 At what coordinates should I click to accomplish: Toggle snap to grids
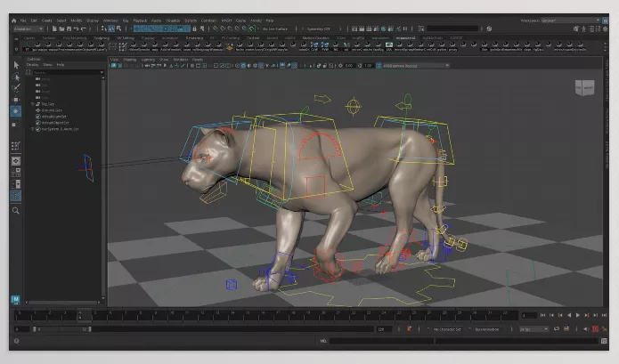pyautogui.click(x=216, y=28)
